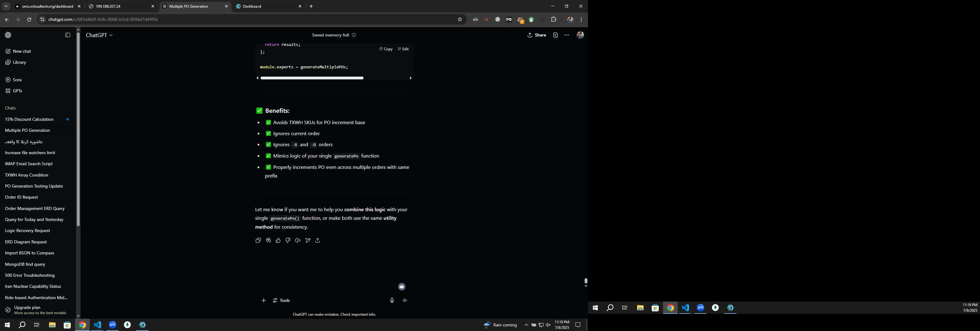
Task: Click the thumbs down icon
Action: (x=288, y=240)
